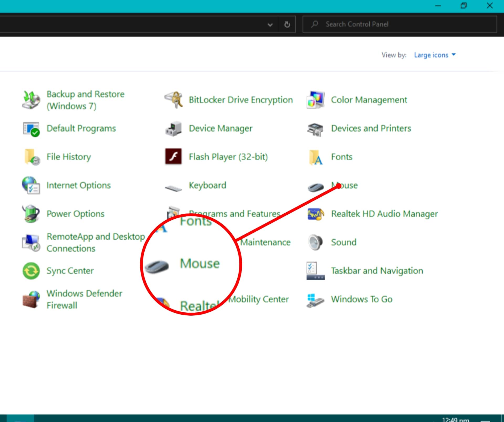
Task: Open RemoteApp and Desktop Connections icon
Action: [x=31, y=243]
